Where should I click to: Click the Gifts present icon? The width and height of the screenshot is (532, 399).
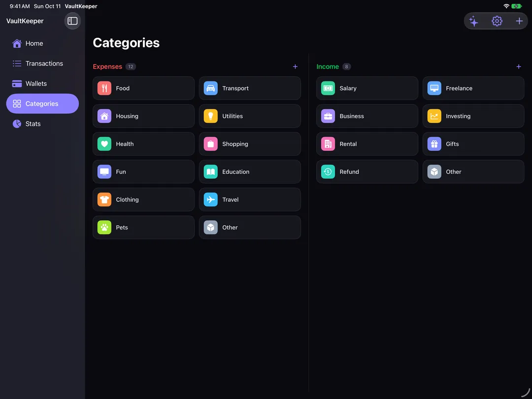tap(434, 144)
